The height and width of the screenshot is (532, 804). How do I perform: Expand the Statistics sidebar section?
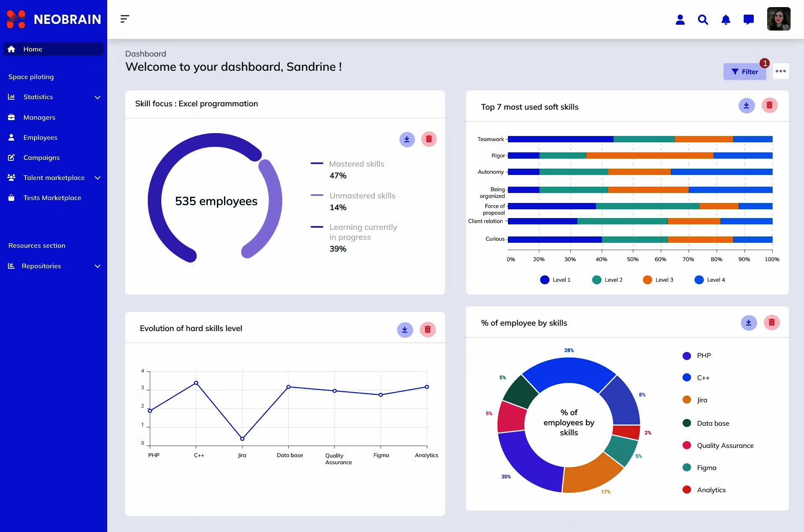pyautogui.click(x=98, y=97)
